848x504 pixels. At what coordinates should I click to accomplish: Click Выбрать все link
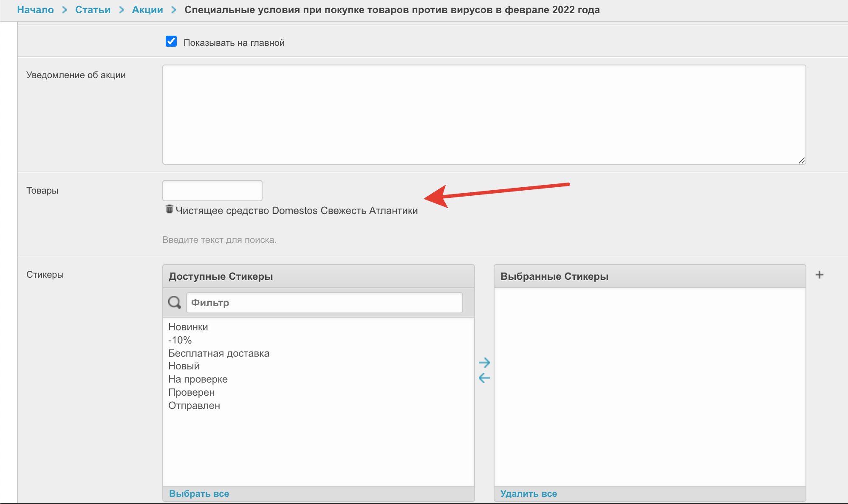point(199,494)
